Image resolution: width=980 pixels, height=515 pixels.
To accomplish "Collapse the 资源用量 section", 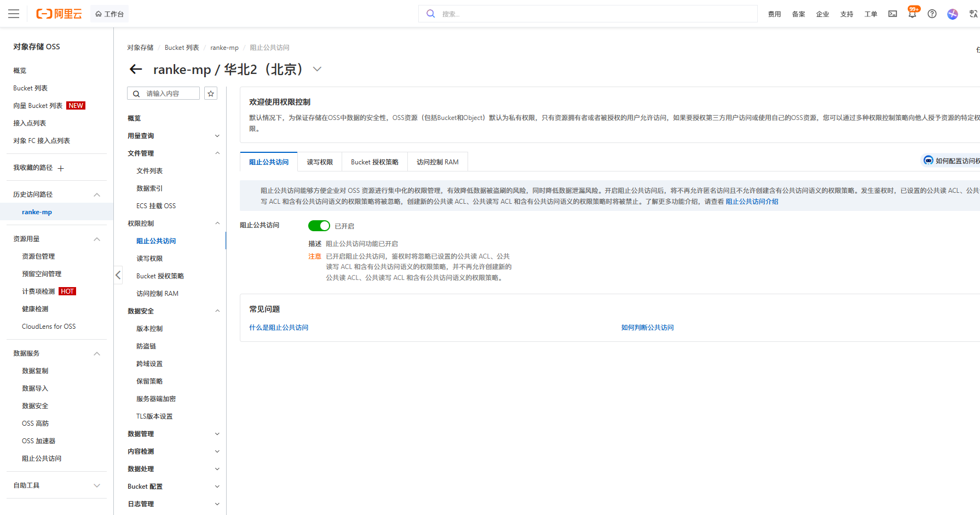I will (97, 239).
